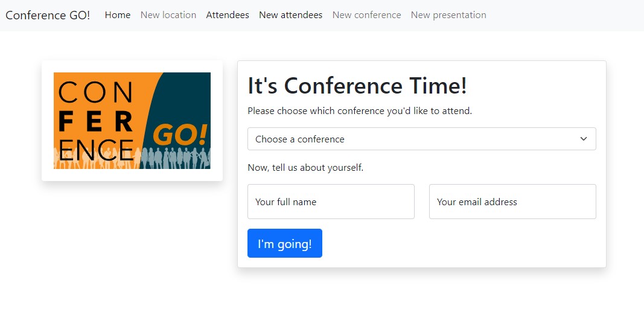Click the 'Please choose which conference' text
This screenshot has width=644, height=312.
click(360, 111)
